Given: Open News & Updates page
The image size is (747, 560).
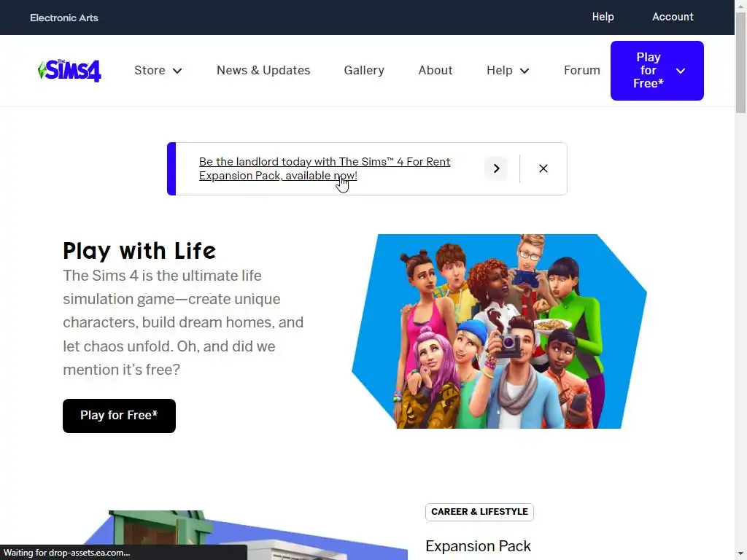Looking at the screenshot, I should pos(263,71).
